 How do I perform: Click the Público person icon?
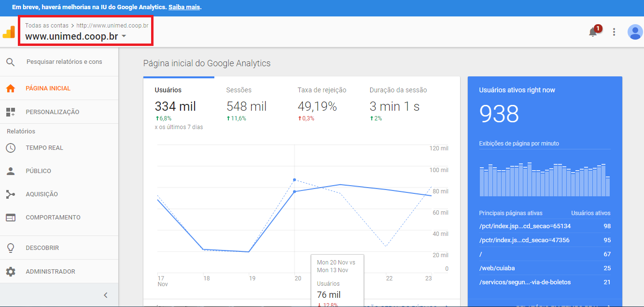pyautogui.click(x=11, y=171)
